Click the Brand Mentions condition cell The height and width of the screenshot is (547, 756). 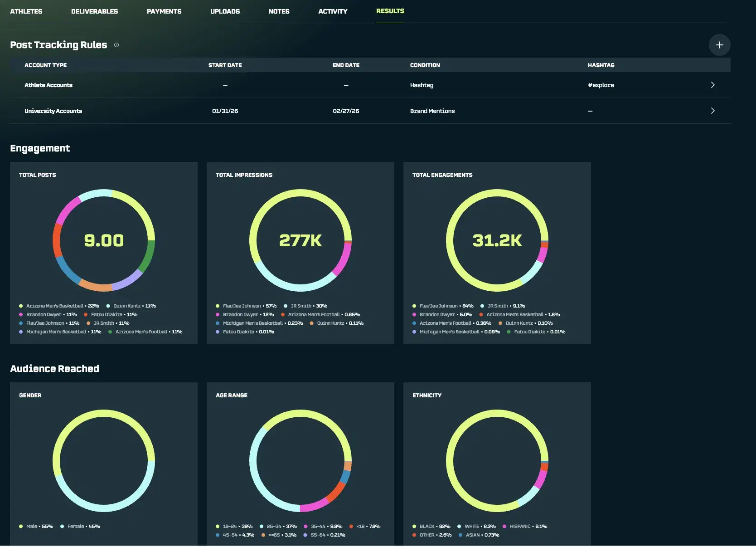pyautogui.click(x=432, y=111)
